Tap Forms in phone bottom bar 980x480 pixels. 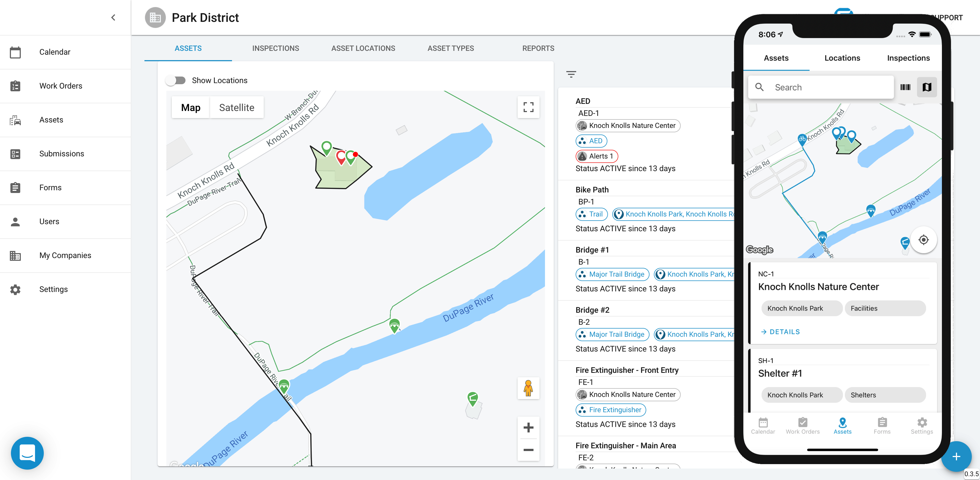click(x=882, y=426)
